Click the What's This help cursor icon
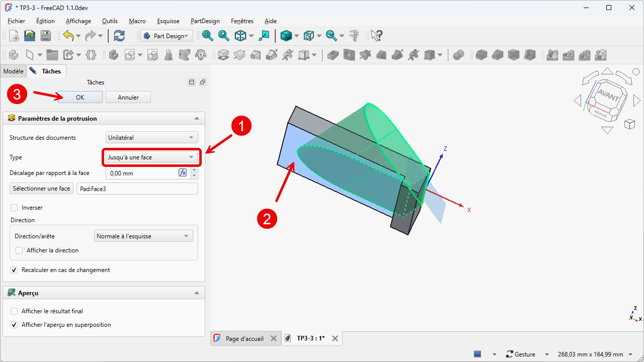The height and width of the screenshot is (362, 644). tap(377, 36)
